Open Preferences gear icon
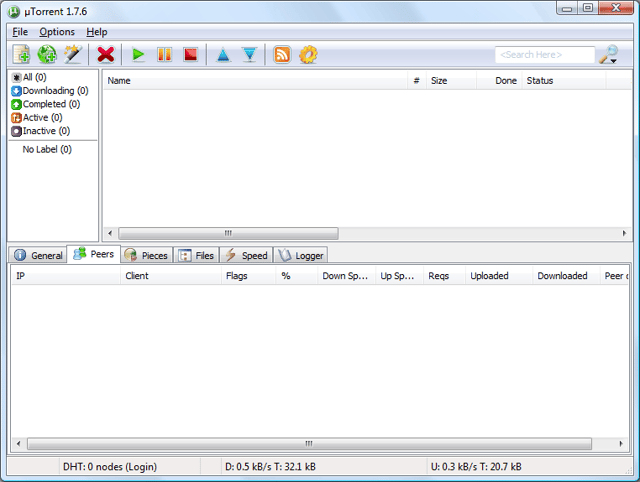 (308, 54)
